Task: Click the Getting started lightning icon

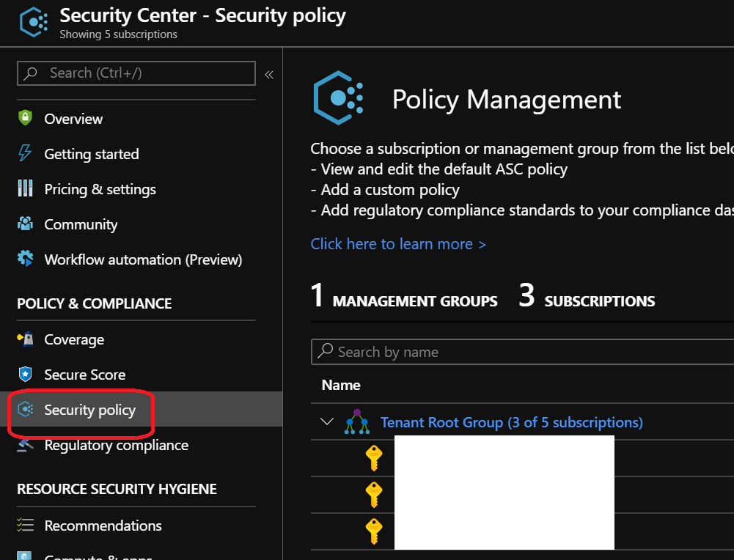Action: click(x=26, y=153)
